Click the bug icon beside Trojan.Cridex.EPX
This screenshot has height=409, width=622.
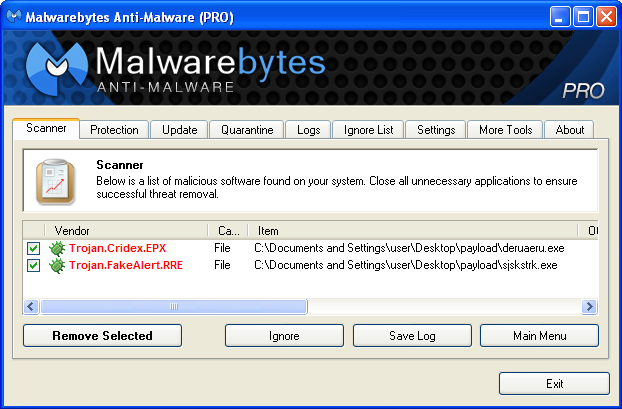coord(57,248)
